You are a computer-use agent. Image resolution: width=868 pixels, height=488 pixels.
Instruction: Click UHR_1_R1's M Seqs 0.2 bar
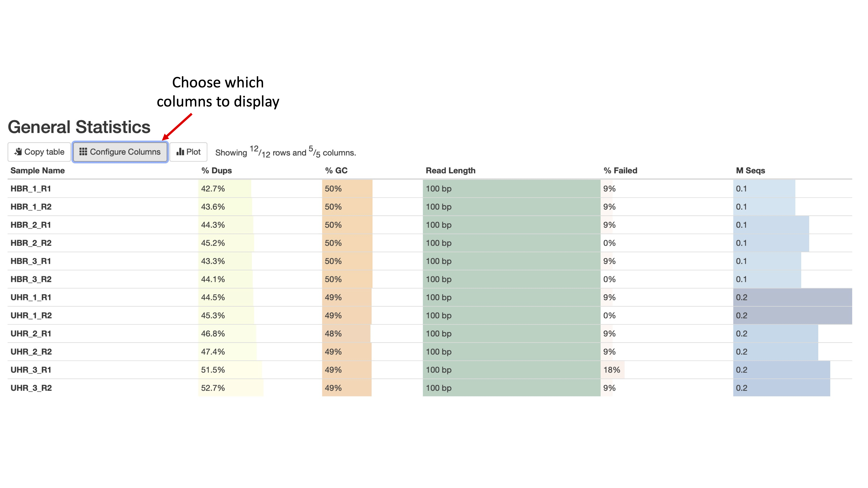(792, 297)
